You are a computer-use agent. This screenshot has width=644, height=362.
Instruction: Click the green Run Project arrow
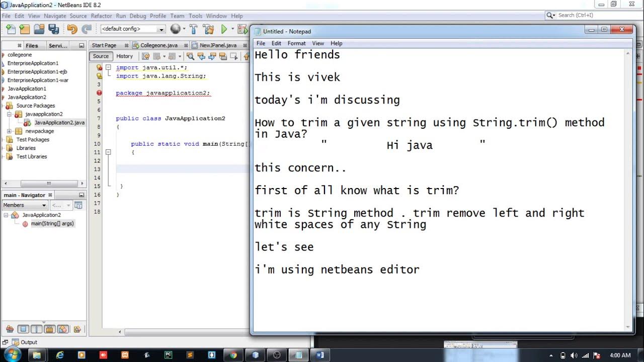click(x=224, y=29)
